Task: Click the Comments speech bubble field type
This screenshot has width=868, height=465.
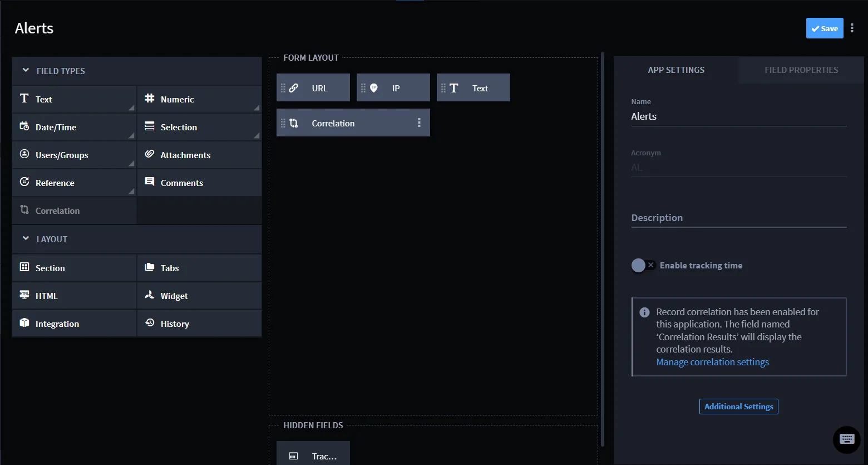Action: (x=199, y=183)
